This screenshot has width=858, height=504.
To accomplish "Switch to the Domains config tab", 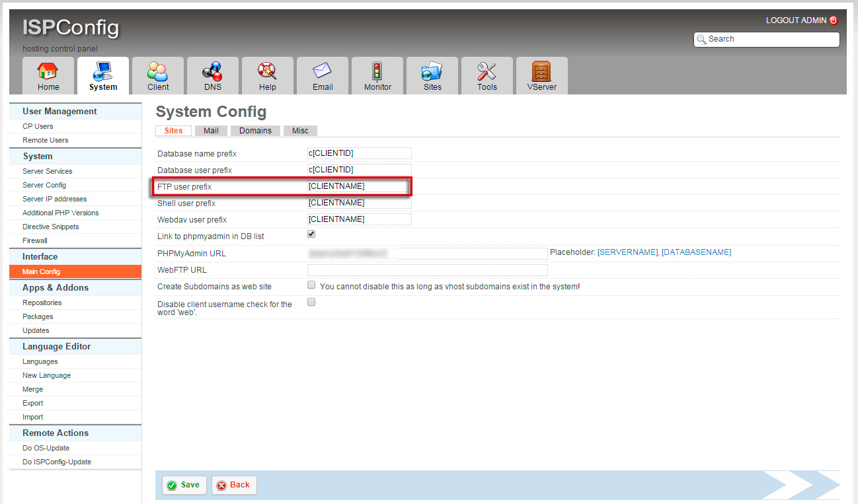I will point(255,131).
